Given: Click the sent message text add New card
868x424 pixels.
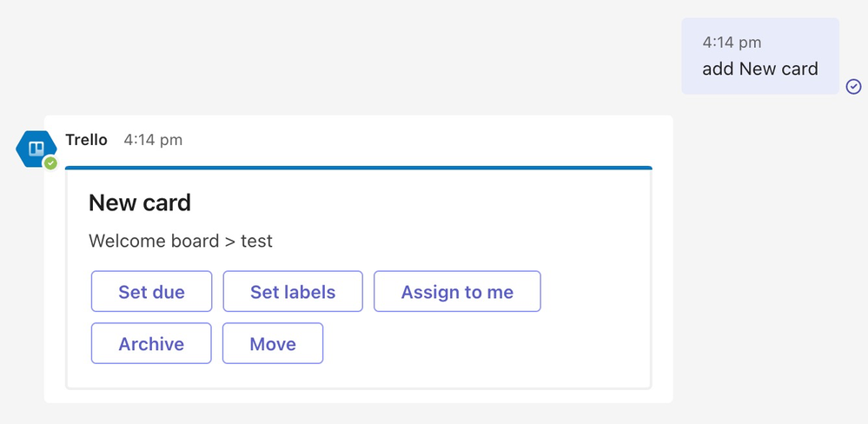Looking at the screenshot, I should pos(760,69).
